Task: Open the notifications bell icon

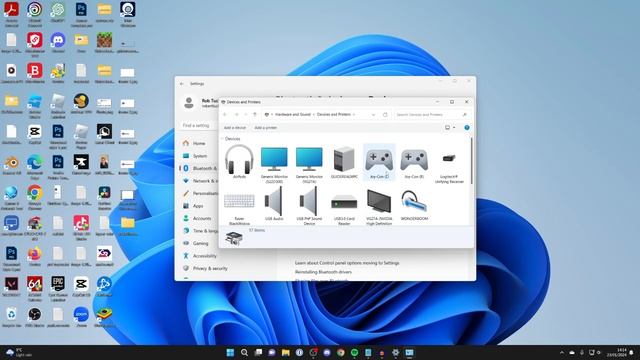Action: point(632,352)
